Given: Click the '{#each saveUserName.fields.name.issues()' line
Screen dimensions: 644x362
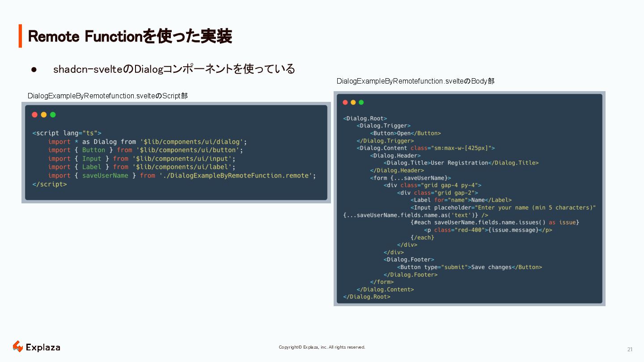Looking at the screenshot, I should point(495,222).
